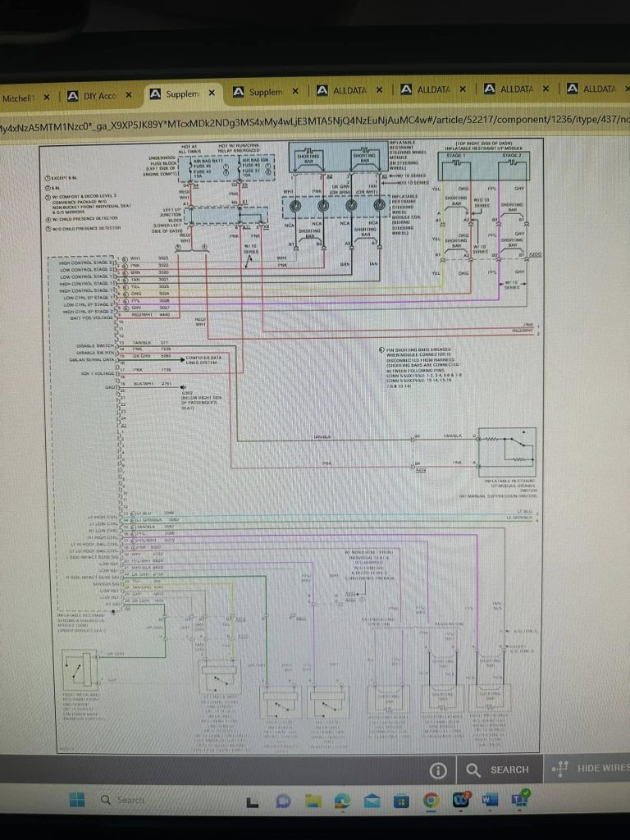Close the Mitchell1 tab

[47, 97]
